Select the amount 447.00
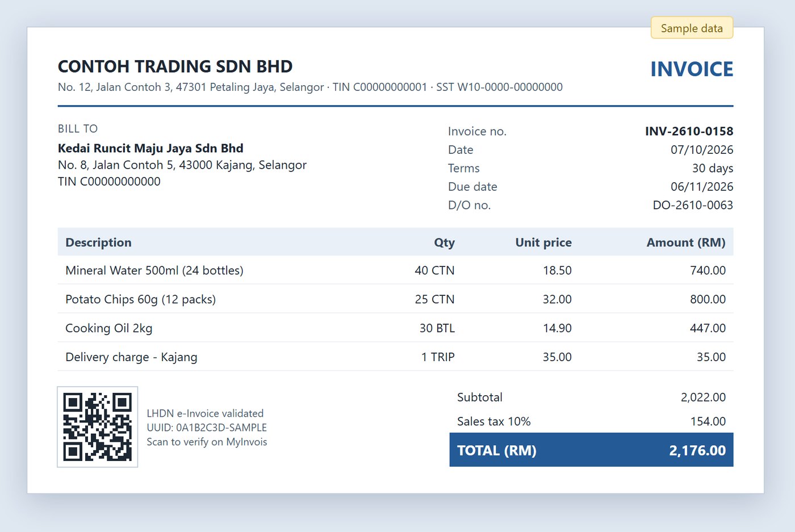 (708, 328)
